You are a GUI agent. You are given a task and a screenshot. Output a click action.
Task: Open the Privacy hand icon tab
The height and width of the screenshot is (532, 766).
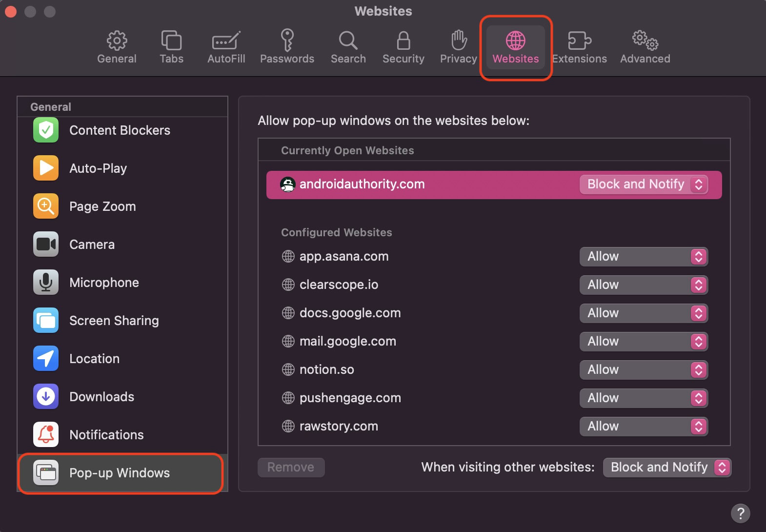[x=458, y=41]
